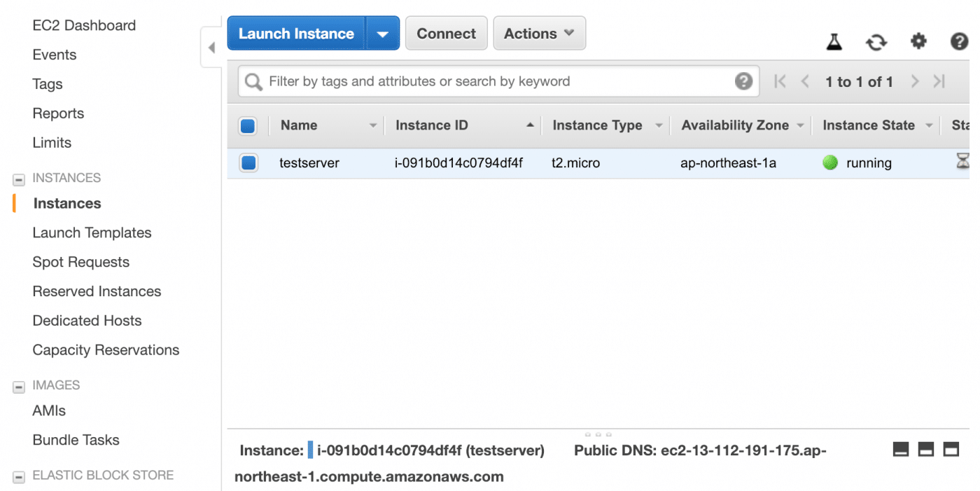Go to first page of results

(x=780, y=81)
